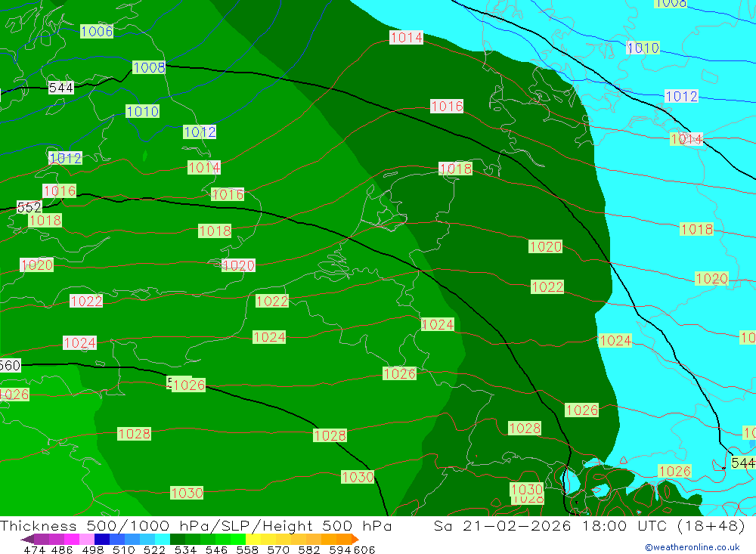
Task: Click the orange arrow end of legend
Action: [355, 539]
